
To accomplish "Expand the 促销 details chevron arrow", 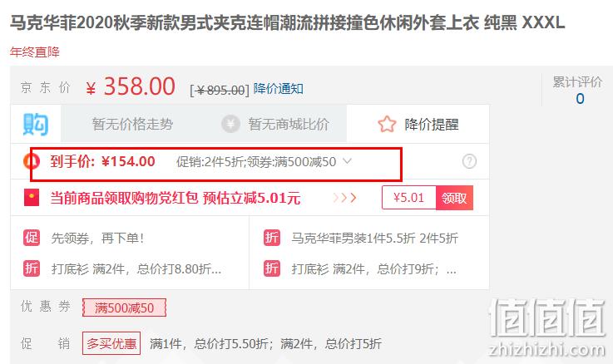I will (347, 161).
